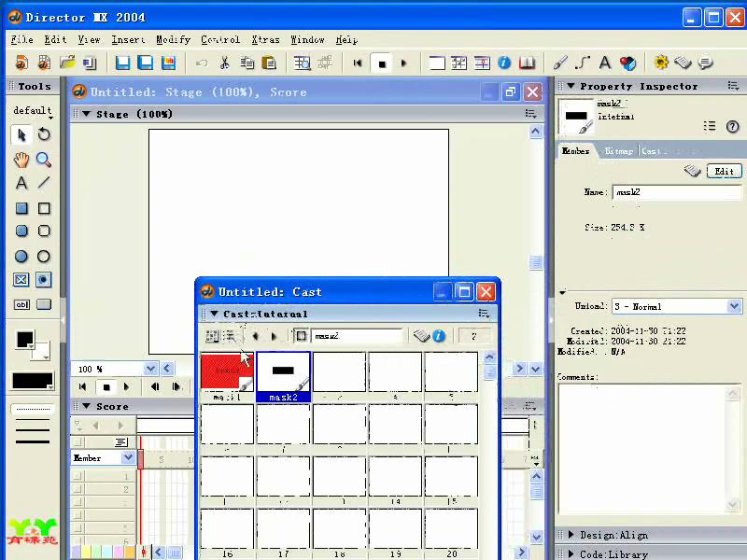Open the Unload 3 - Normal dropdown

(734, 306)
